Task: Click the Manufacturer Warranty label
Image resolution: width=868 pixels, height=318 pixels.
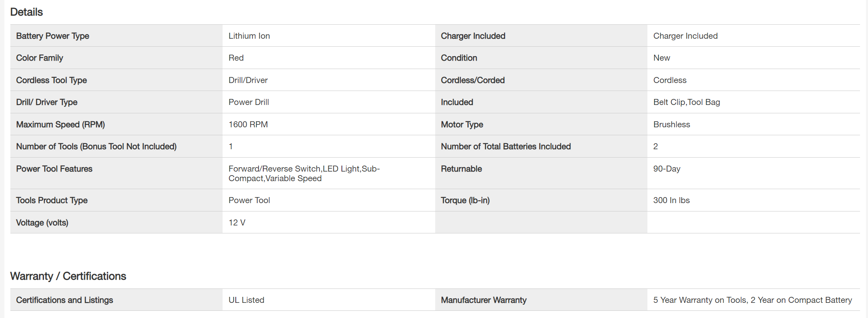Action: point(483,300)
